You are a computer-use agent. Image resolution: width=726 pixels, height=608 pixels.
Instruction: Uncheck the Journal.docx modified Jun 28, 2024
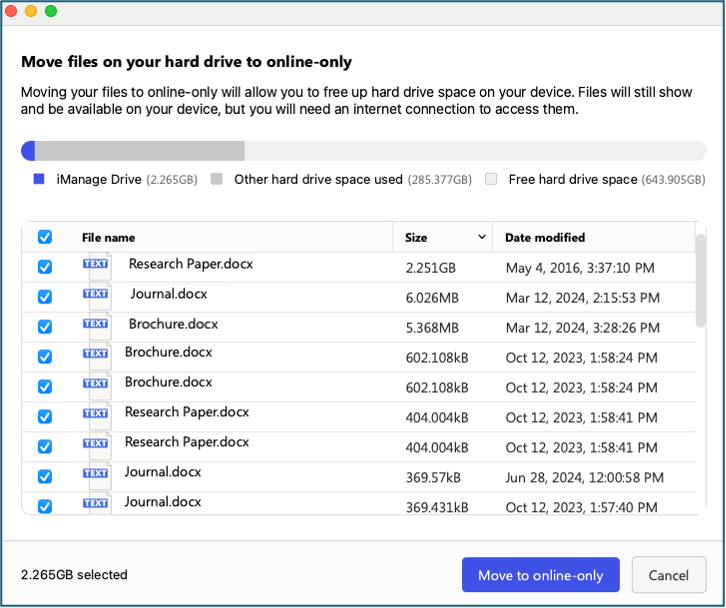click(44, 476)
